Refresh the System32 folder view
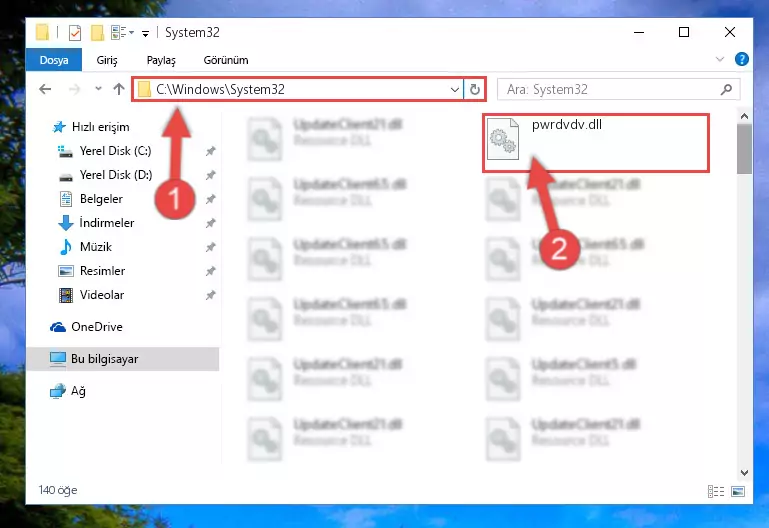Image resolution: width=769 pixels, height=528 pixels. [x=474, y=90]
